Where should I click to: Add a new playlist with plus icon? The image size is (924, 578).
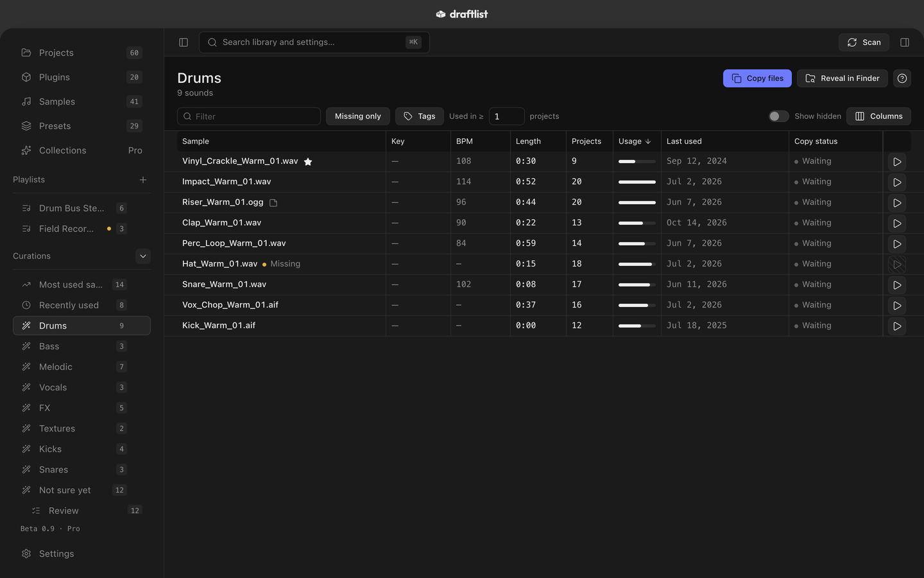[143, 180]
